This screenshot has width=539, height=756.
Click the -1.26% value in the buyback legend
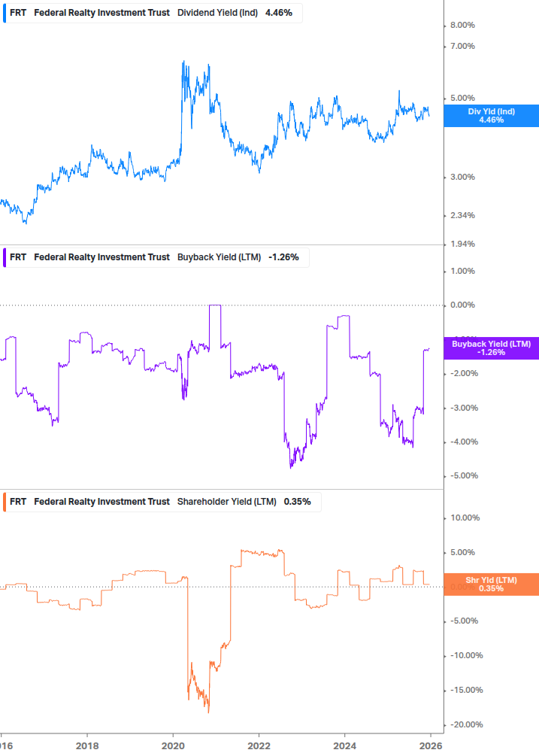[x=283, y=257]
